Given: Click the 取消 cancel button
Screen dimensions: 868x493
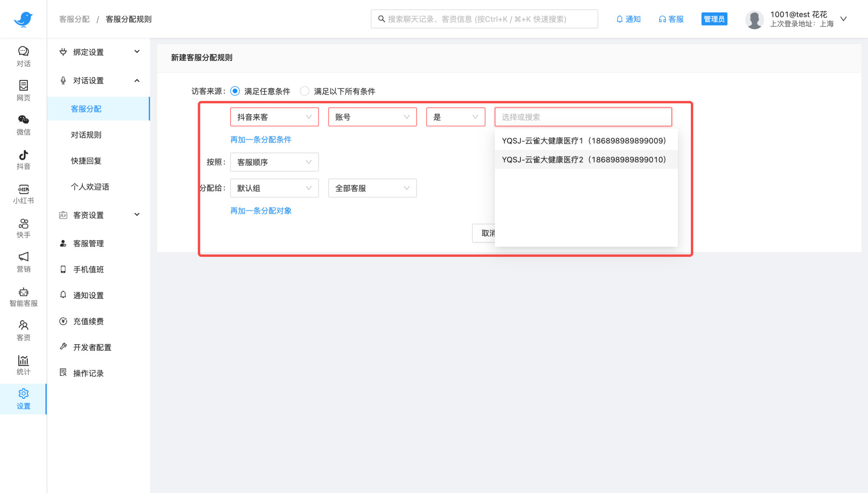Looking at the screenshot, I should coord(484,233).
